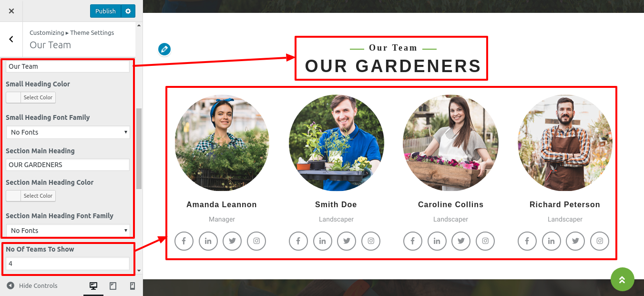The image size is (644, 296).
Task: Hide Controls to collapse the sidebar
Action: coord(32,285)
